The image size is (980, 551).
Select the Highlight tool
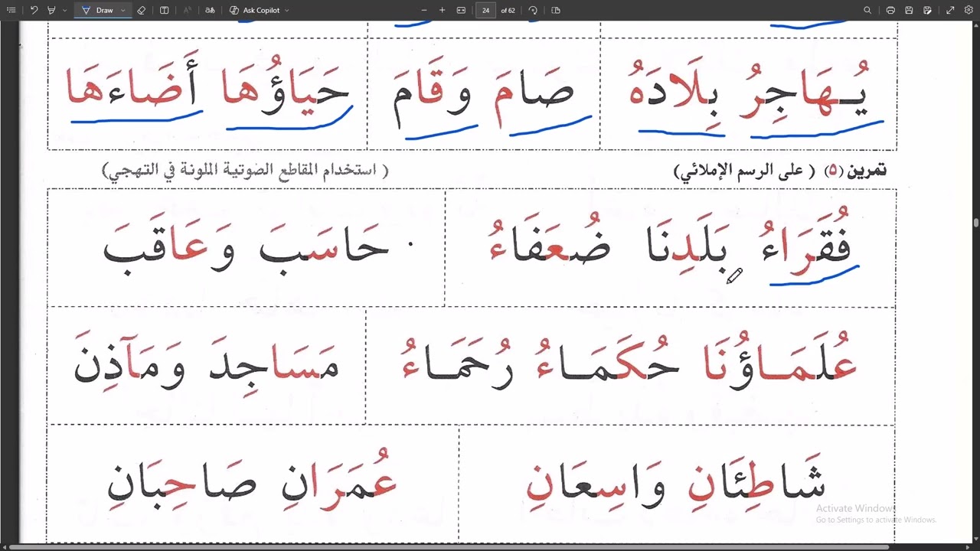[x=51, y=10]
